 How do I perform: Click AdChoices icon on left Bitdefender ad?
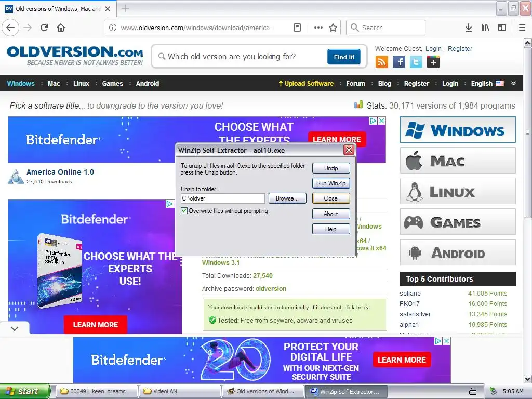(x=169, y=204)
